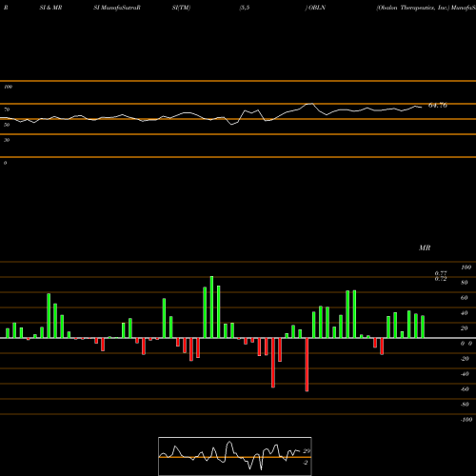Click the MR axis label 20
Image resolution: width=476 pixels, height=476 pixels.
[465, 328]
